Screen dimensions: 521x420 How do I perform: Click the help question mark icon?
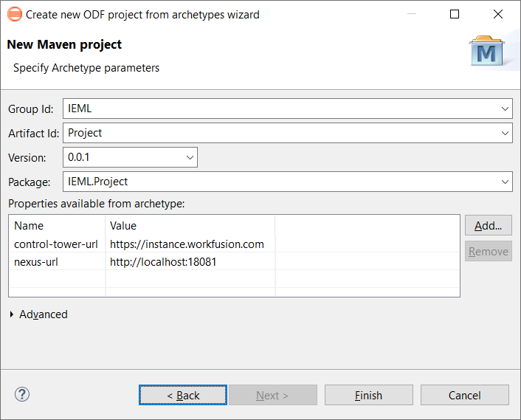(x=22, y=394)
